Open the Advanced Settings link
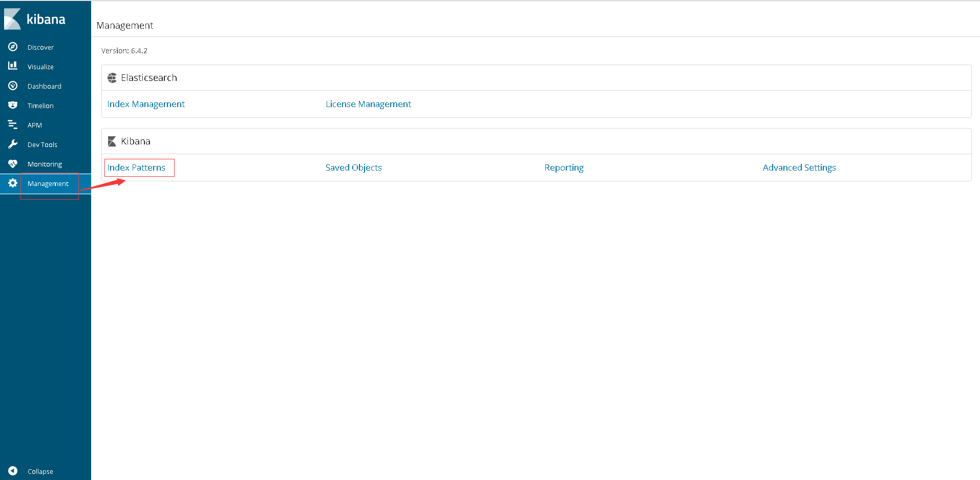 coord(799,168)
